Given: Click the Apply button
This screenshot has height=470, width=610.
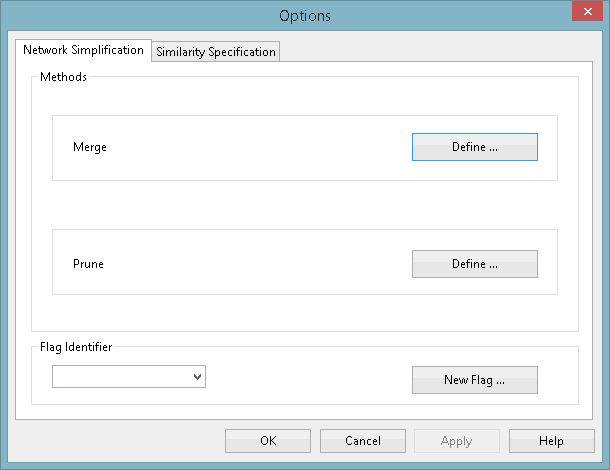Looking at the screenshot, I should click(x=456, y=441).
